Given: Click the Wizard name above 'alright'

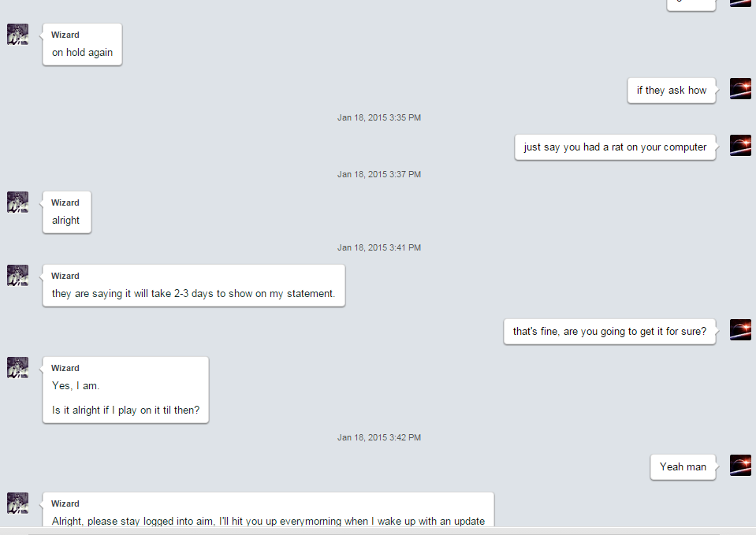Looking at the screenshot, I should 65,202.
